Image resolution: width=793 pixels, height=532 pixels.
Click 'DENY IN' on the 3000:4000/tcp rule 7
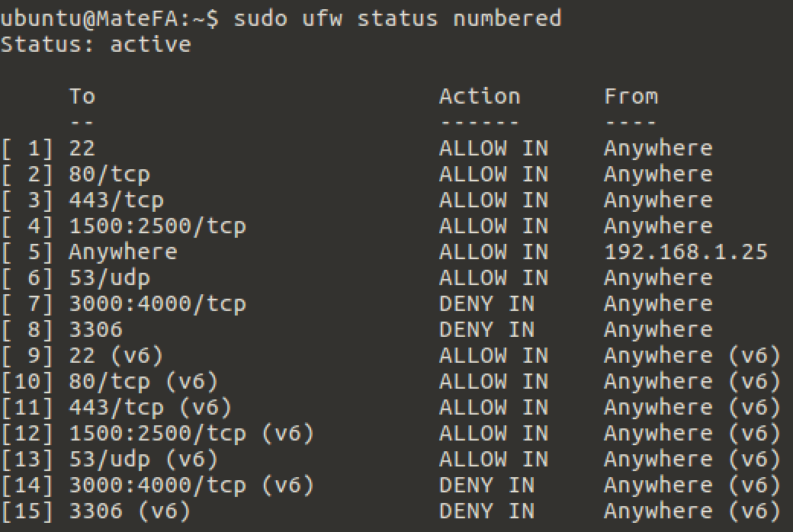pyautogui.click(x=486, y=304)
